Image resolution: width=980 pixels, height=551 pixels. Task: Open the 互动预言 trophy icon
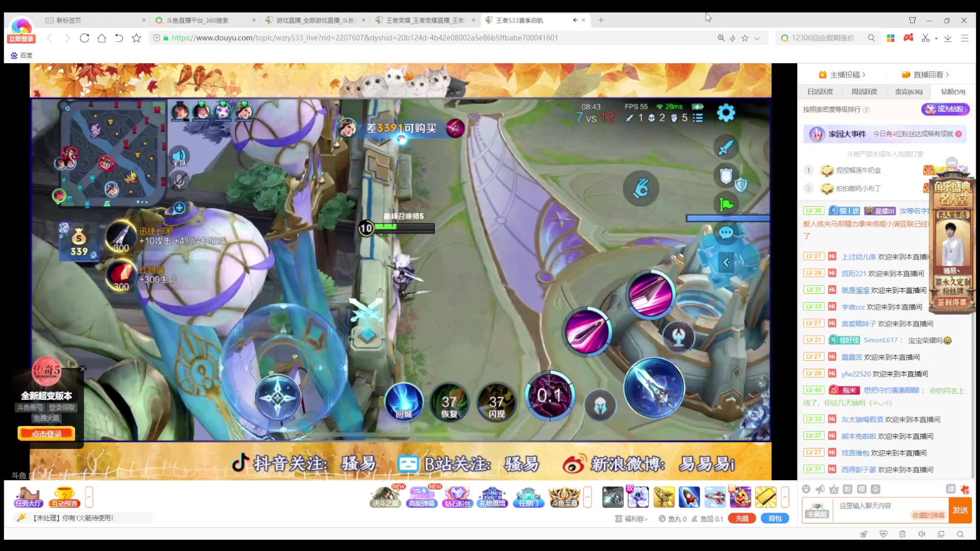tap(64, 497)
